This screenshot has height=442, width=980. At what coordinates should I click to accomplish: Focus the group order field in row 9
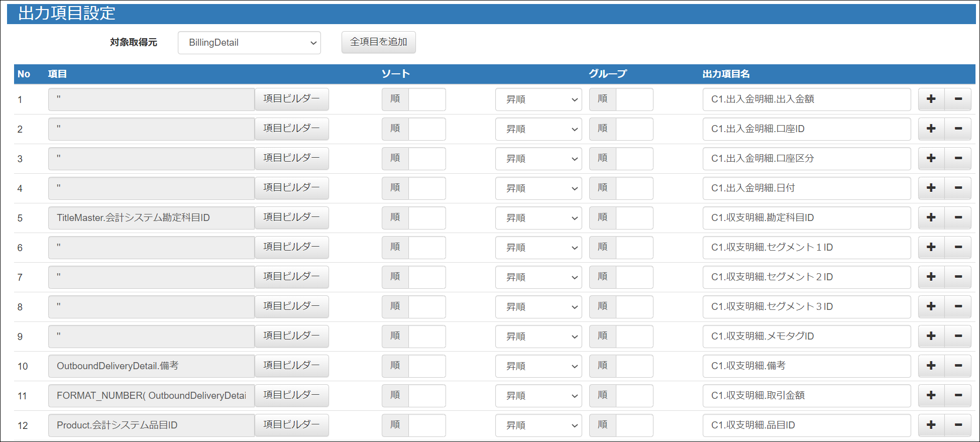634,336
